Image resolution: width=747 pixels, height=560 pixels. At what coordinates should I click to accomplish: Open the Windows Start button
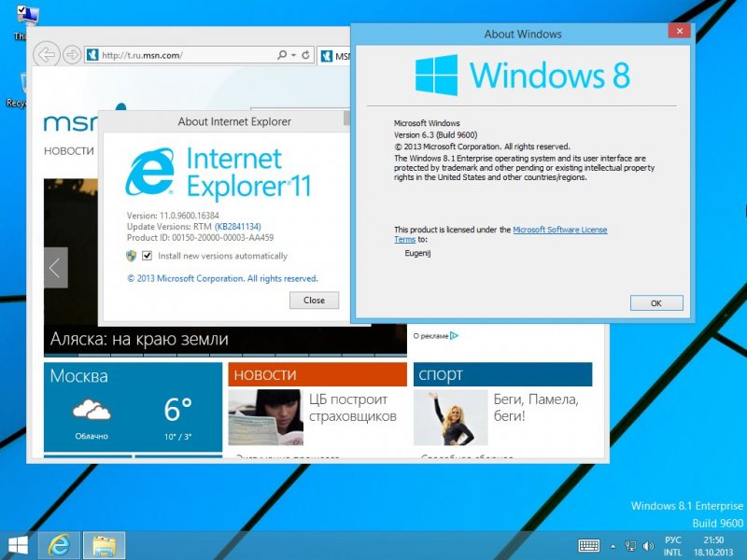tap(18, 546)
